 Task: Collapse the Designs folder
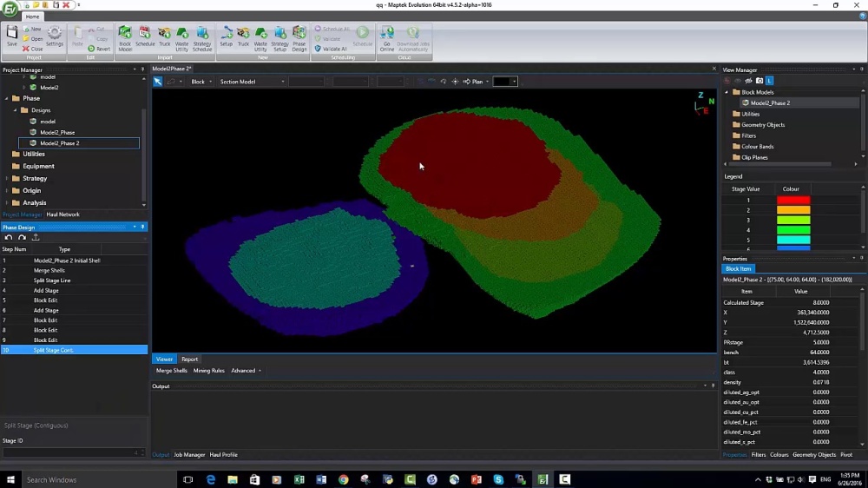16,110
